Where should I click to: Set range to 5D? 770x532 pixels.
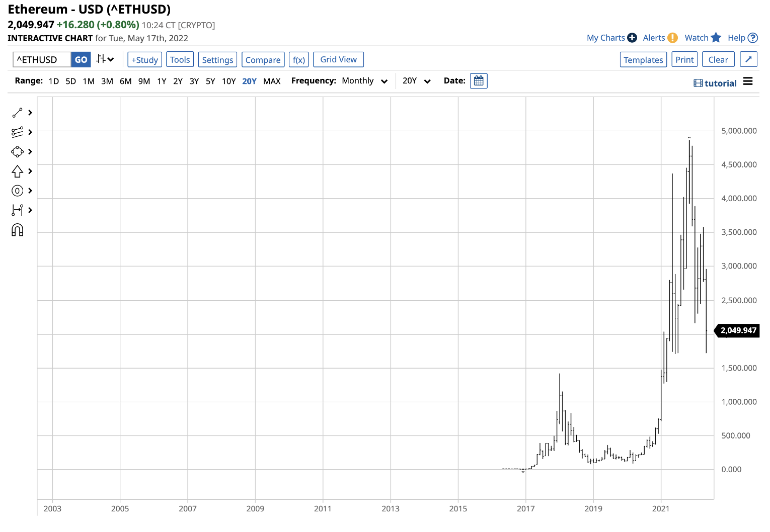click(71, 81)
